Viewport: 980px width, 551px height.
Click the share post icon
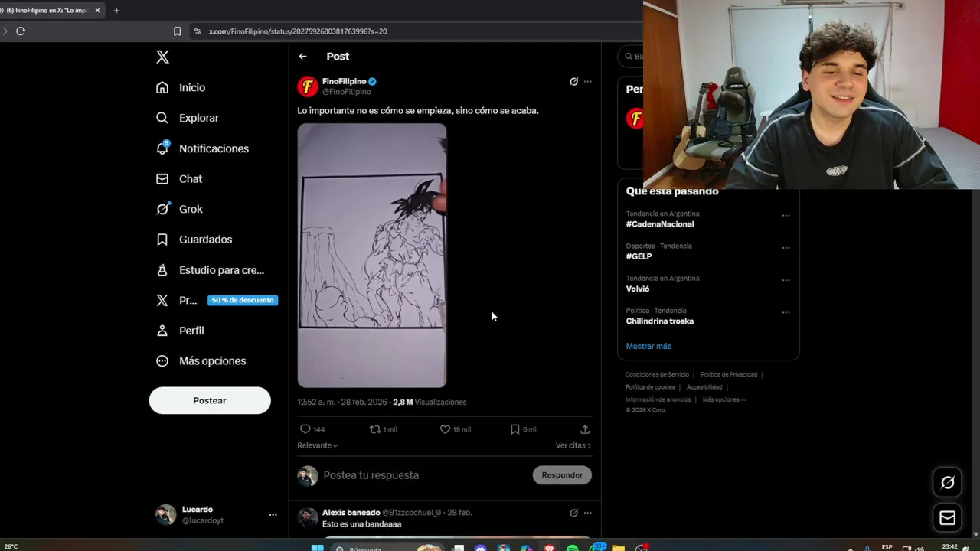585,429
